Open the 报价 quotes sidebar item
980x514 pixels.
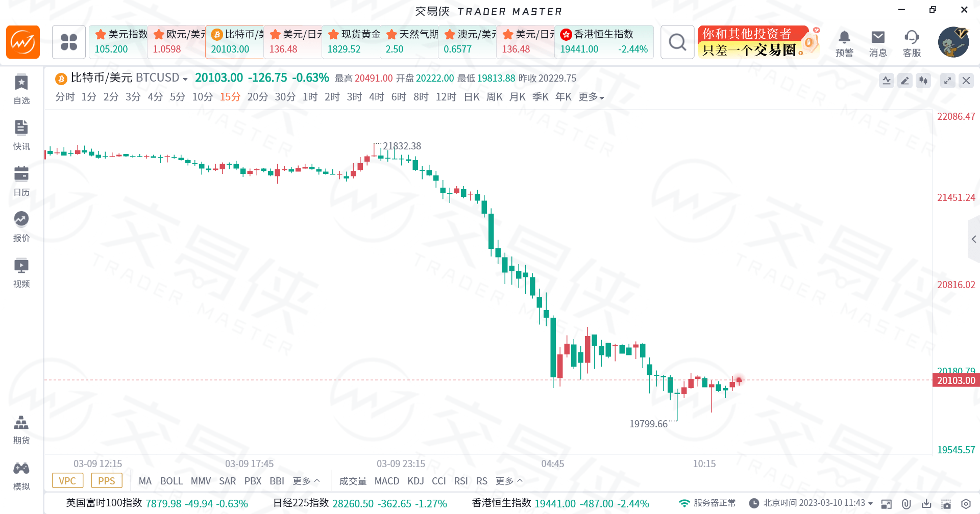tap(21, 227)
